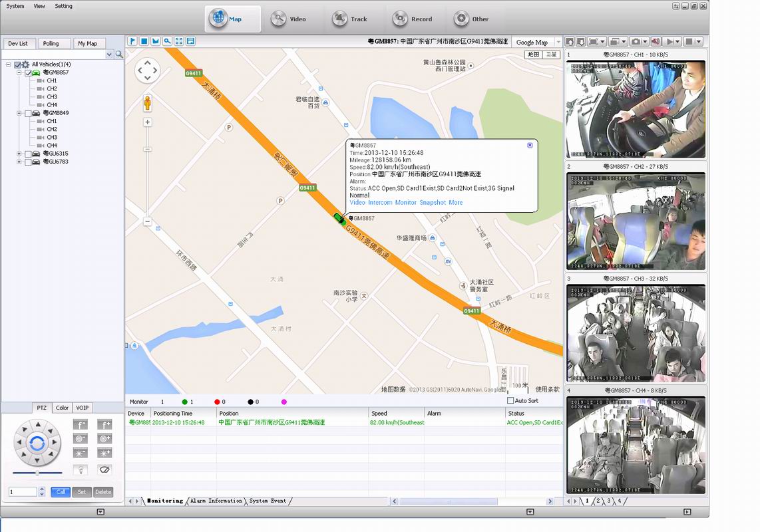The image size is (760, 532).
Task: Check the GM8849 vehicle checkbox
Action: (x=28, y=114)
